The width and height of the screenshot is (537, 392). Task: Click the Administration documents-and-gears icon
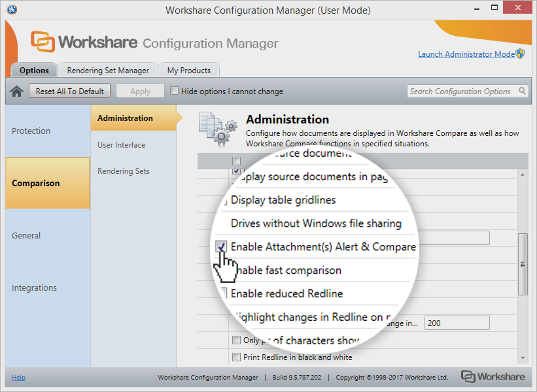point(218,129)
